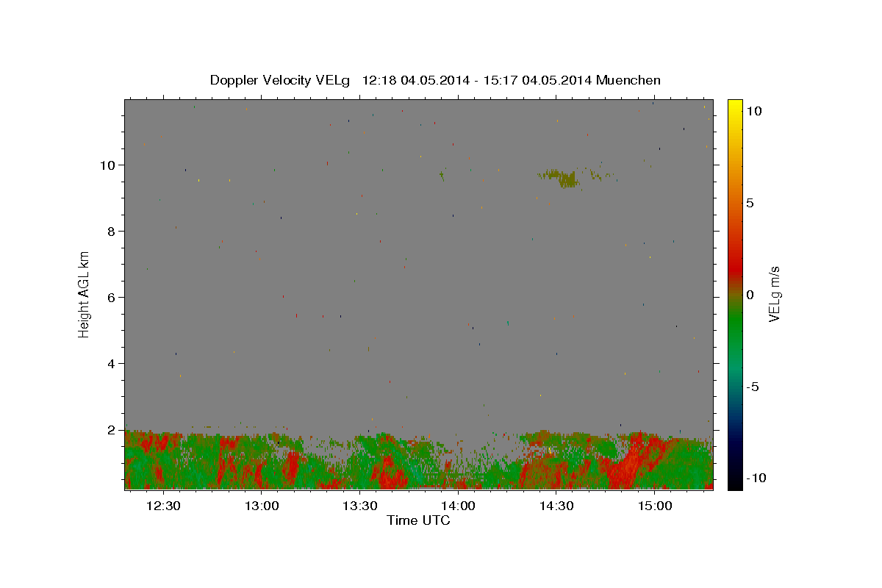Click the 'VELg m/s' colorbar label
882x588 pixels.
click(x=774, y=295)
